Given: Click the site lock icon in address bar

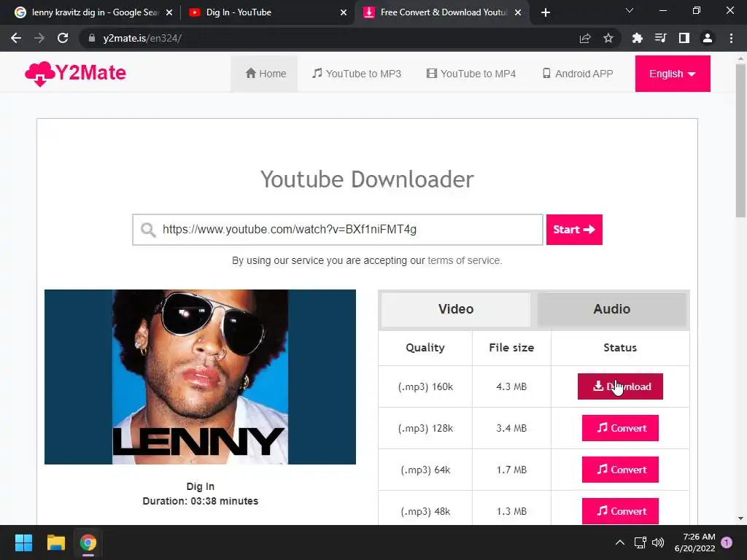Looking at the screenshot, I should [x=92, y=38].
